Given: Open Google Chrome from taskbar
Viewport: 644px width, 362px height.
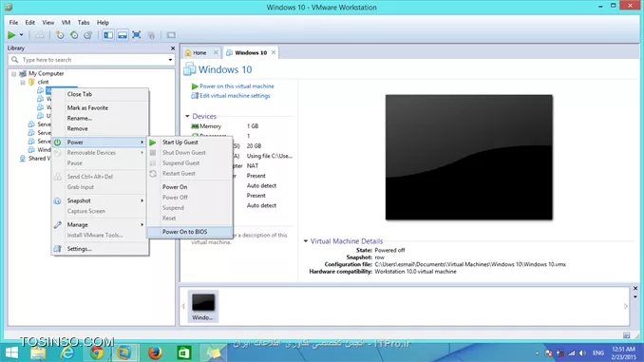Looking at the screenshot, I should (x=97, y=352).
